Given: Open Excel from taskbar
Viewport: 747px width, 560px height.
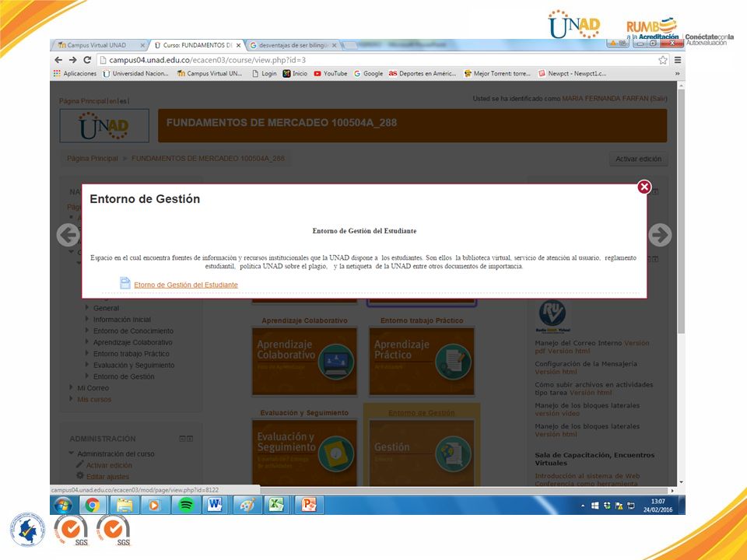Looking at the screenshot, I should pos(277,506).
